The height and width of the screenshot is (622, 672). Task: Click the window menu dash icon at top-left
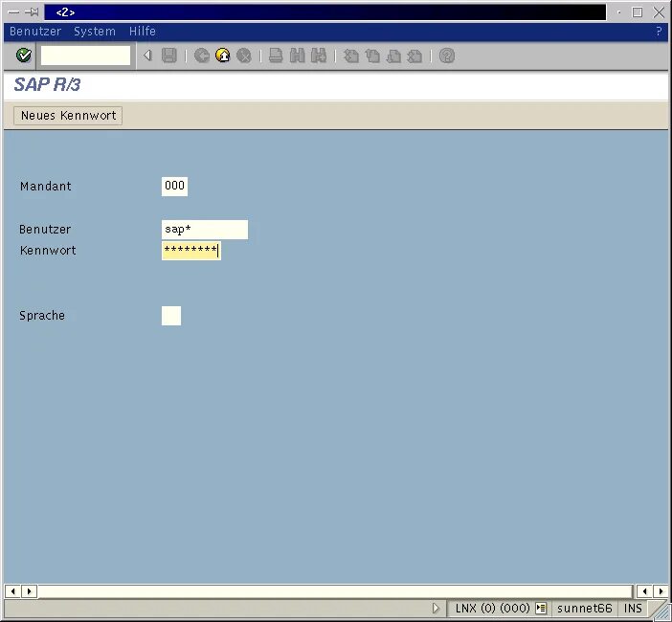(13, 12)
